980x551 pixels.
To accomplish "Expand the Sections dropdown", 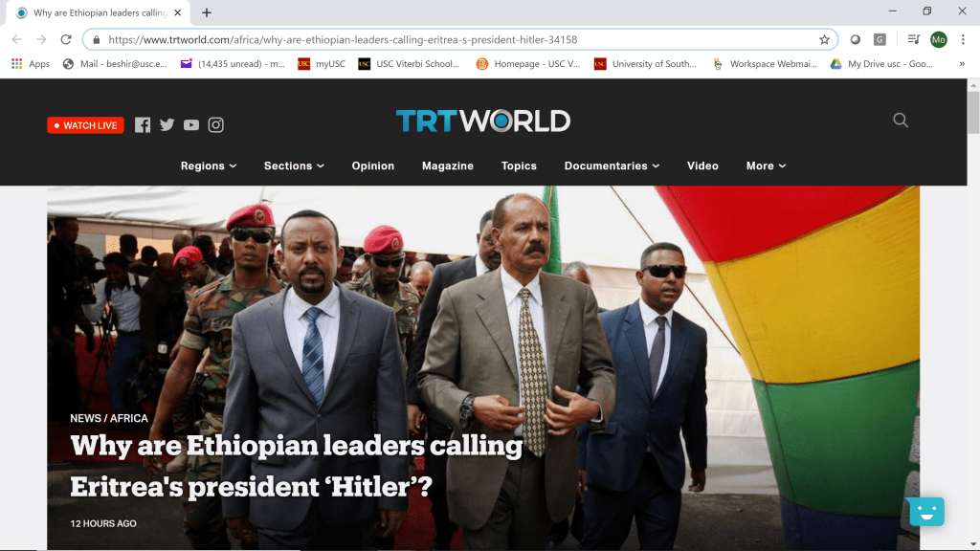I will tap(294, 165).
